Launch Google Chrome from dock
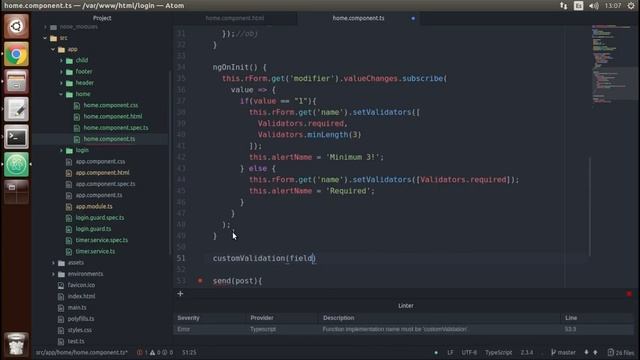Screen dimensions: 640x360 click(16, 54)
